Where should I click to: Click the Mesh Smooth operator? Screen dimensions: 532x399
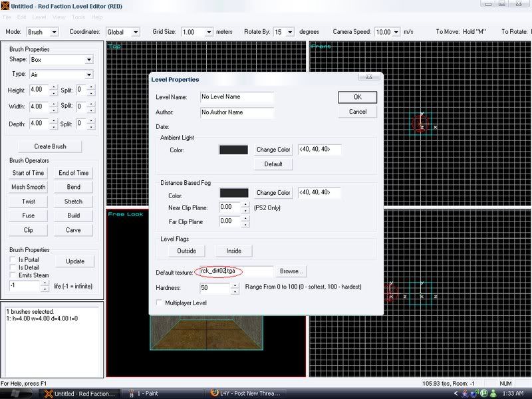coord(28,187)
